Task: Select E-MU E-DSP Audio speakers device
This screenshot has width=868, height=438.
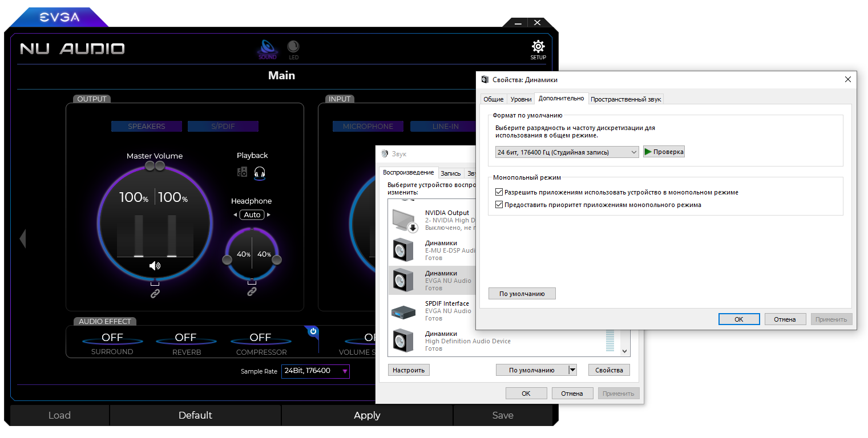Action: point(431,250)
